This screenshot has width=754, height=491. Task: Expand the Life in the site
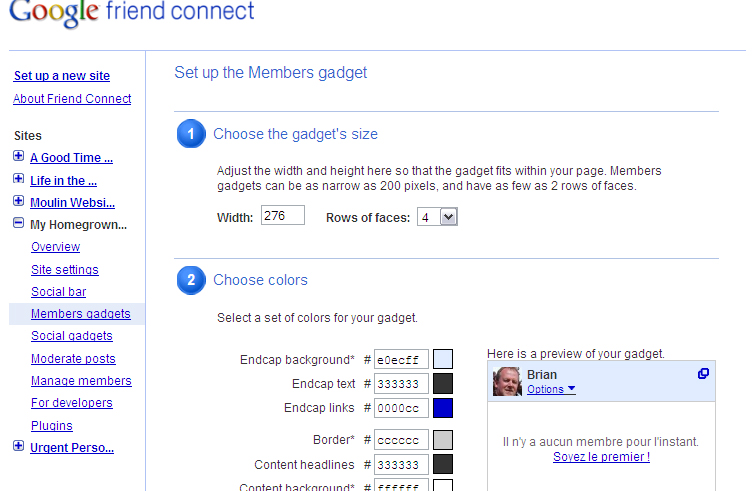(x=18, y=179)
